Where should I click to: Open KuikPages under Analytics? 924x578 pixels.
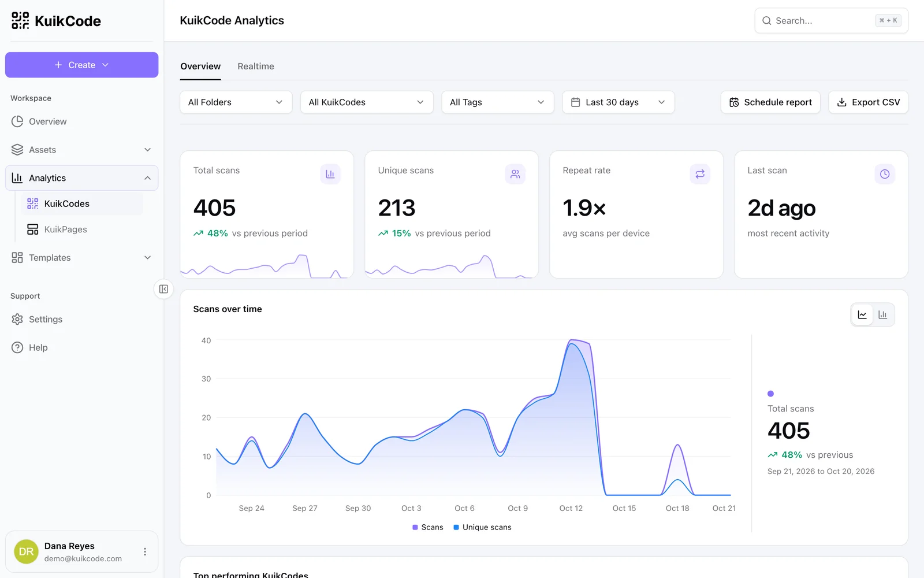[x=82, y=229]
